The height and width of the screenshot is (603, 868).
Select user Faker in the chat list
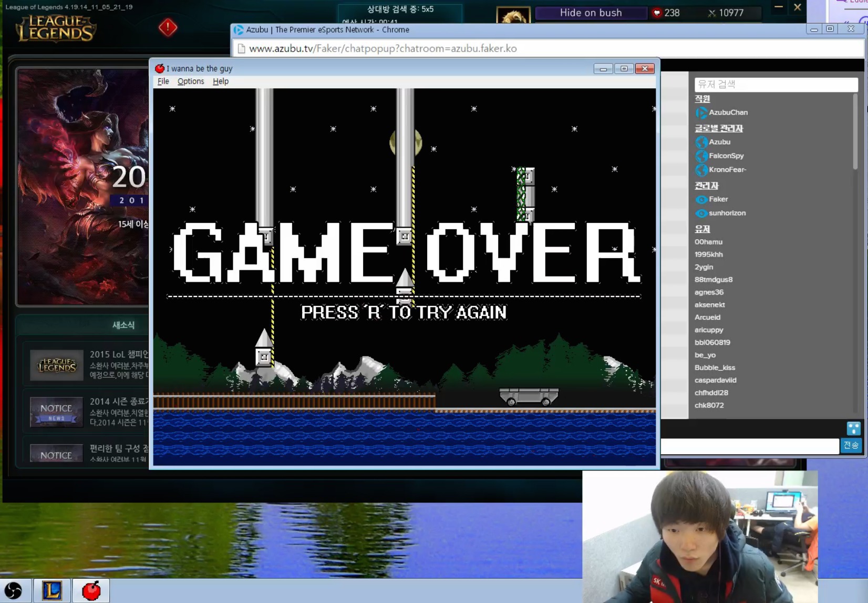point(718,199)
